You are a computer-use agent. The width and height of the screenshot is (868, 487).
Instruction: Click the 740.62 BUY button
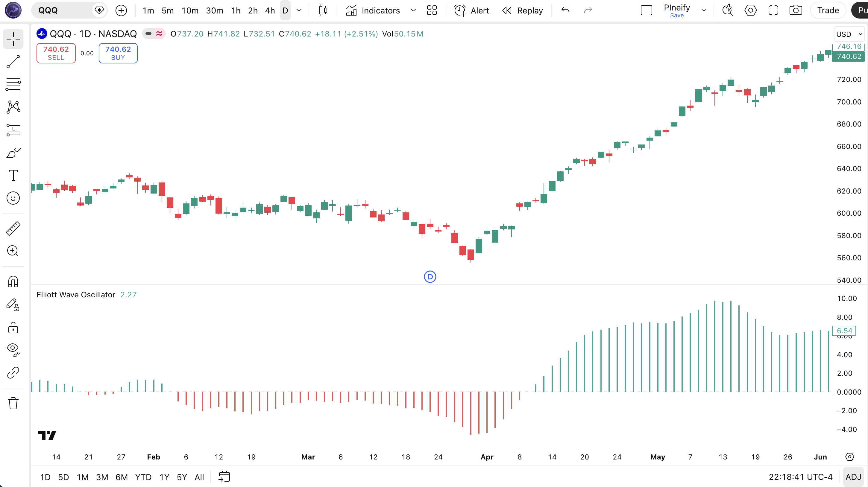pos(118,53)
